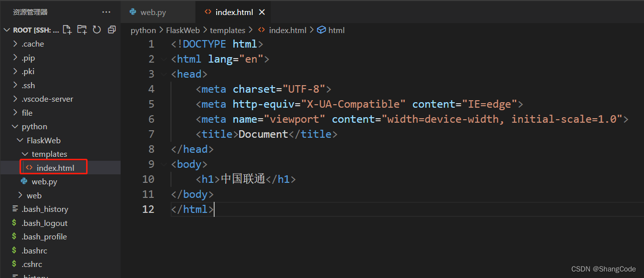This screenshot has width=644, height=278.
Task: Collapse the templates folder
Action: point(49,154)
